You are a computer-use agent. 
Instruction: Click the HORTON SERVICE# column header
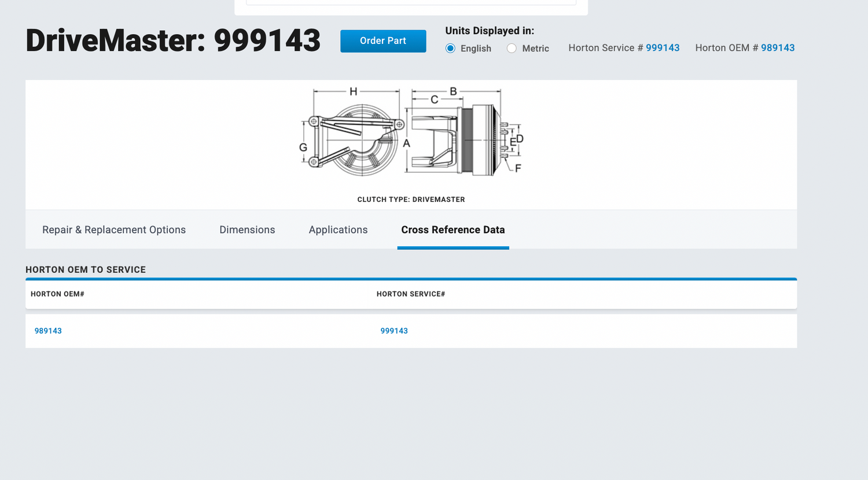click(x=411, y=294)
